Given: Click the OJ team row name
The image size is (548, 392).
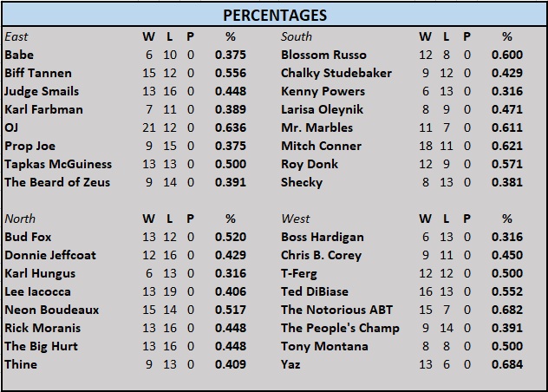Looking at the screenshot, I should point(11,127).
